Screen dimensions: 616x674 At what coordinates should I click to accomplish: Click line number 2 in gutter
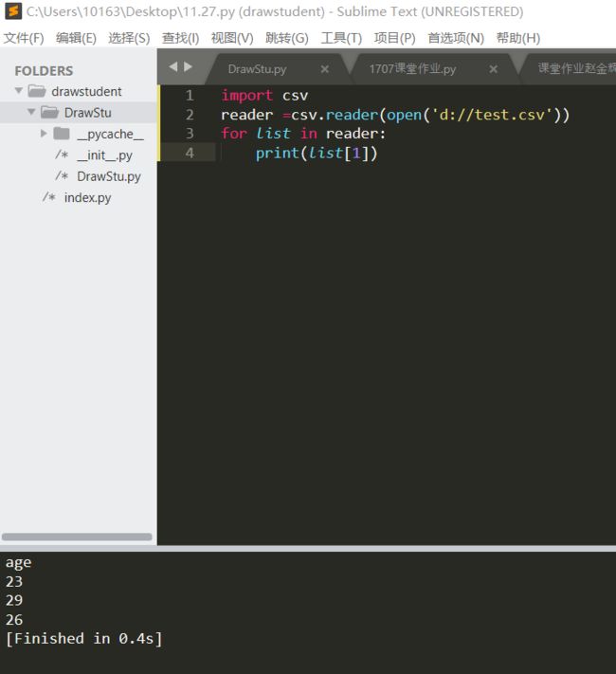click(x=190, y=115)
